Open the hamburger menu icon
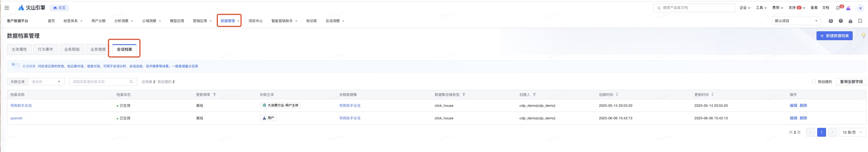The width and height of the screenshot is (868, 152). [x=7, y=7]
